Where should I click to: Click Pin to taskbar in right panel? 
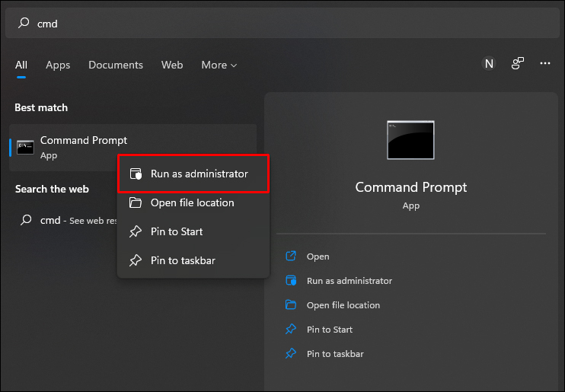(335, 354)
